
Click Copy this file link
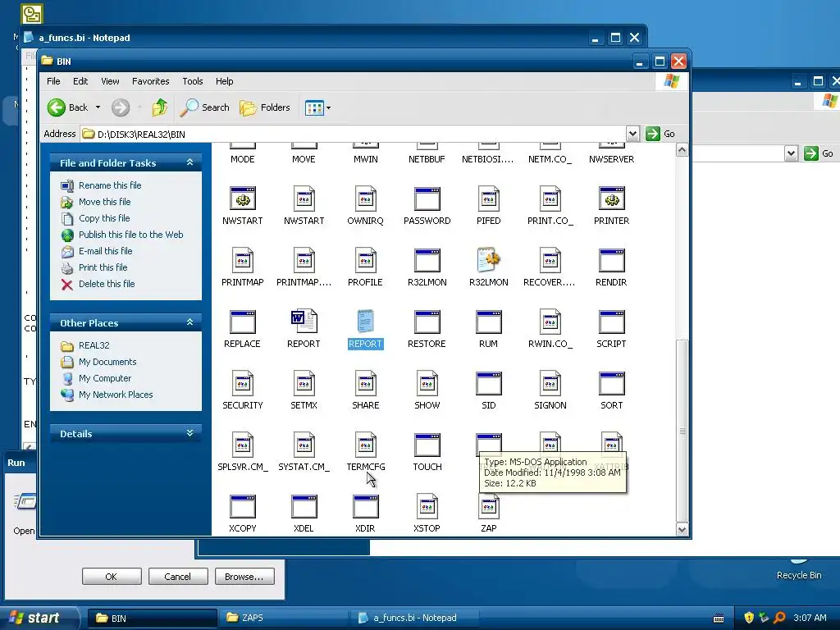(x=104, y=218)
